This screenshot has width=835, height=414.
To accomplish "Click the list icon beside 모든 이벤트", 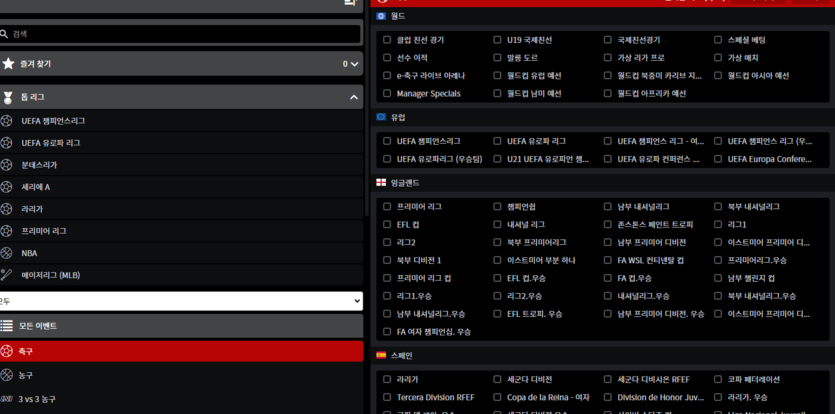I will point(6,326).
